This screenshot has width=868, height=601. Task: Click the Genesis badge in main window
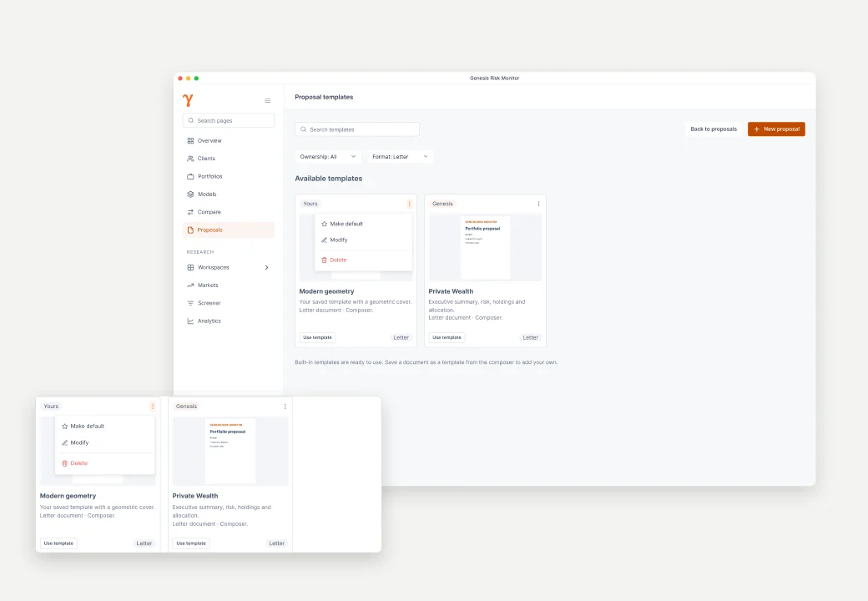click(x=443, y=204)
